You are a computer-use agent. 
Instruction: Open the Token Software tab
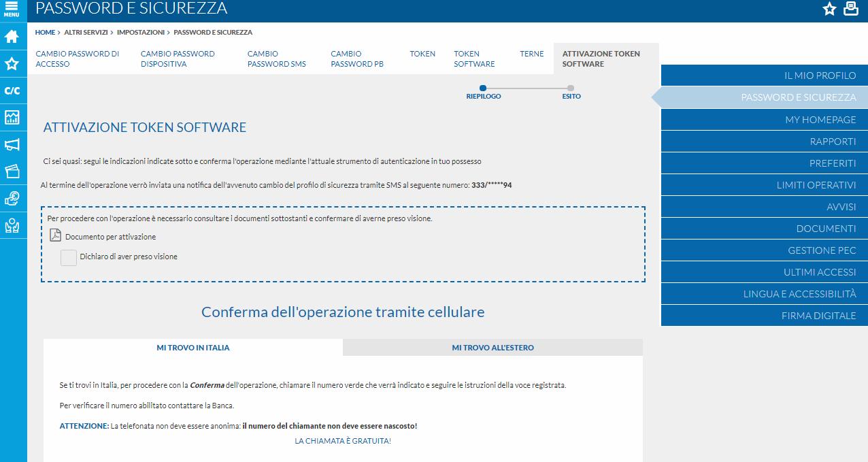tap(474, 59)
